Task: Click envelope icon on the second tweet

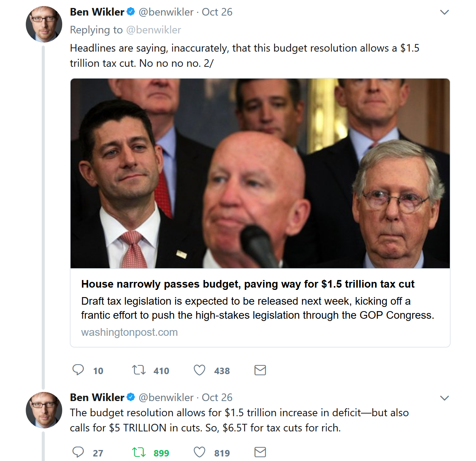Action: (260, 452)
